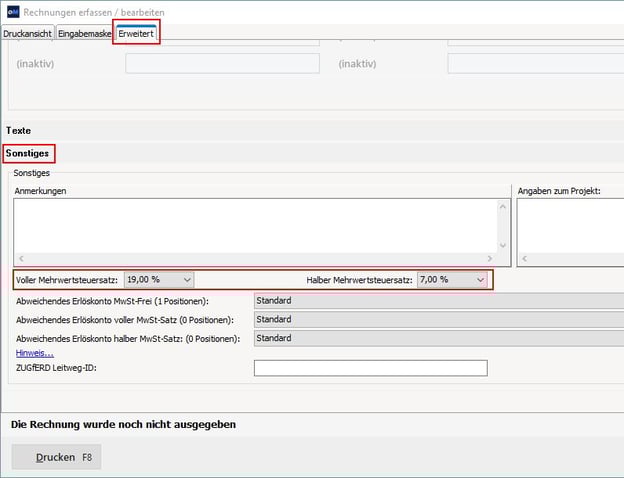Click the Anmerkungen scroll right arrow
This screenshot has width=624, height=478.
coord(489,258)
